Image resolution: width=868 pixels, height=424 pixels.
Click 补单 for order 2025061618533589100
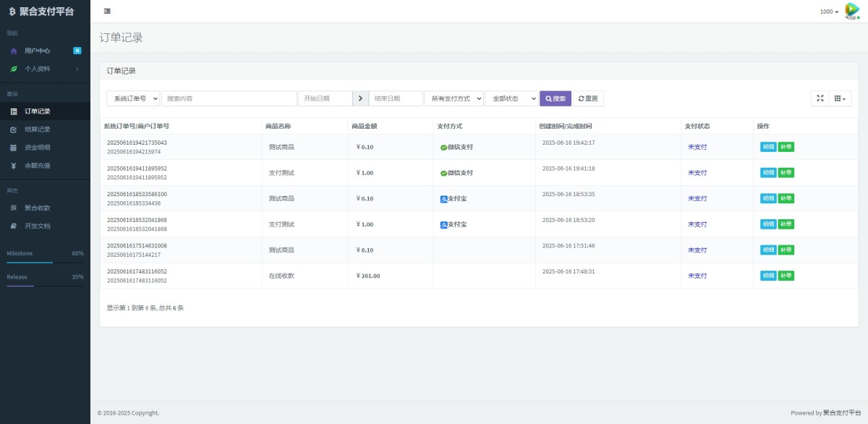(x=786, y=198)
